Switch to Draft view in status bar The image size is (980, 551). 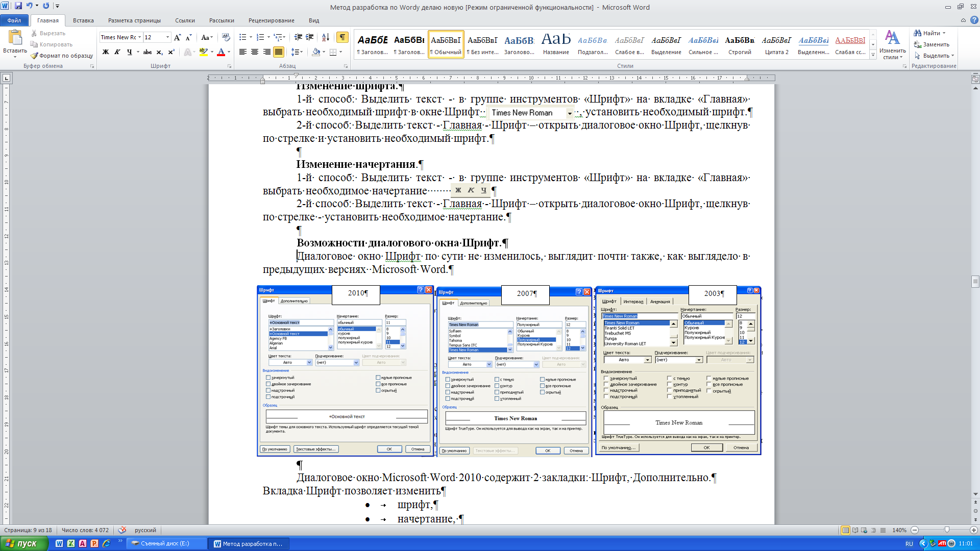(883, 530)
